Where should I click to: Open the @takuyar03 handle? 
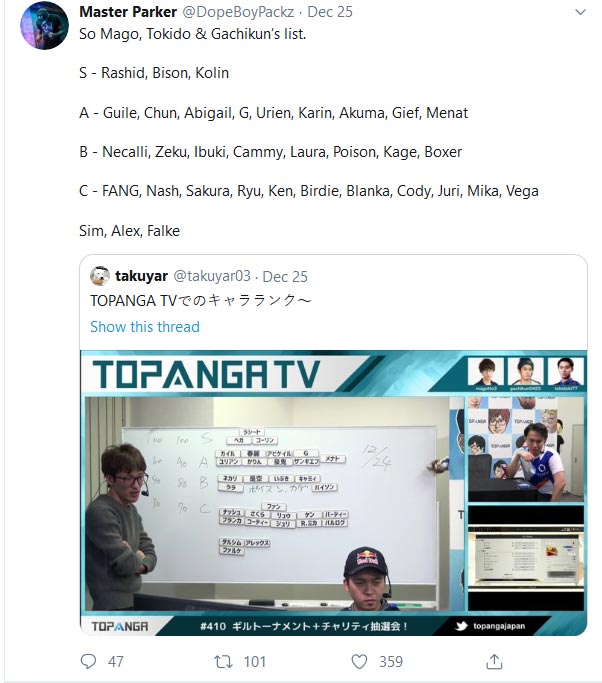click(212, 276)
